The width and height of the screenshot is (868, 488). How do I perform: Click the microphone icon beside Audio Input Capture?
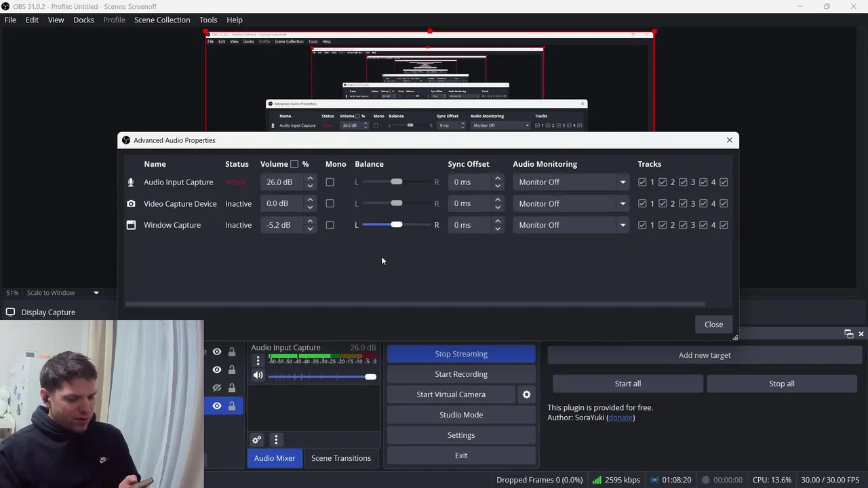[x=131, y=182]
